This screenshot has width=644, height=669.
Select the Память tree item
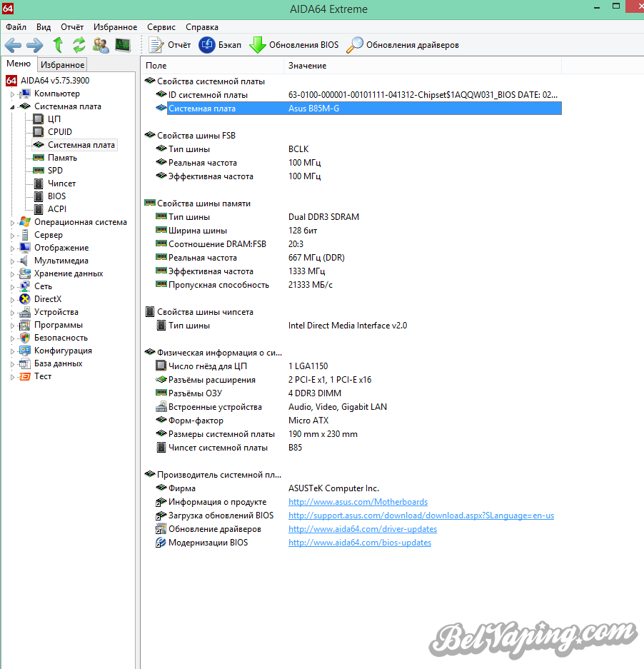click(62, 158)
